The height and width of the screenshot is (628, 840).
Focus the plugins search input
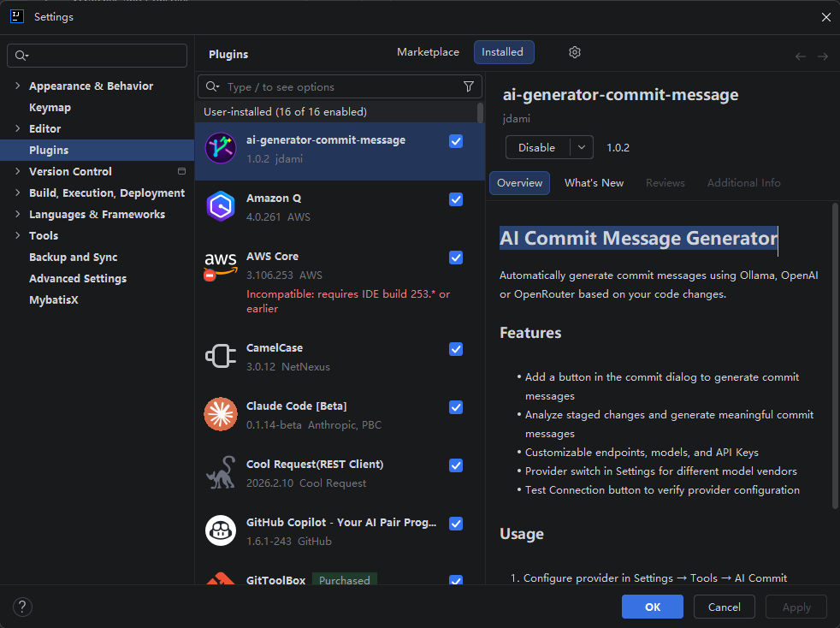click(x=340, y=86)
